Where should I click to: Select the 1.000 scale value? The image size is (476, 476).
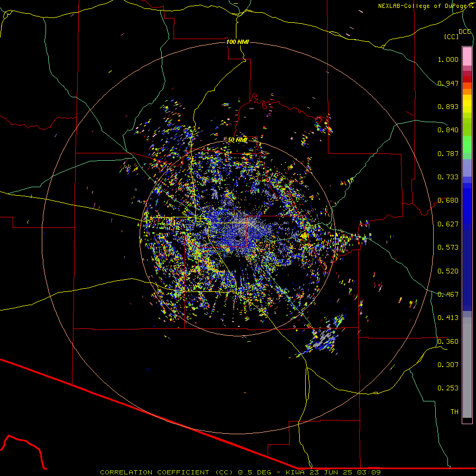tap(448, 59)
